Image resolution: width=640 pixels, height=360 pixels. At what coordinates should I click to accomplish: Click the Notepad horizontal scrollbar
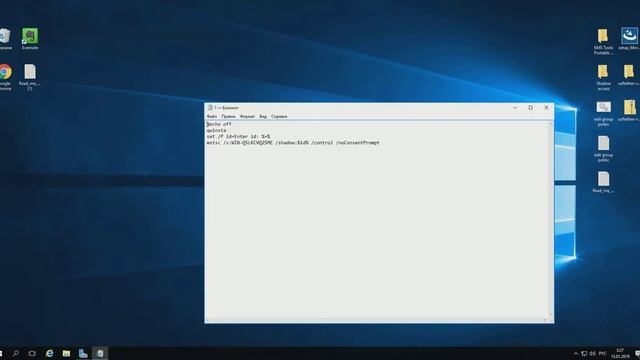376,319
